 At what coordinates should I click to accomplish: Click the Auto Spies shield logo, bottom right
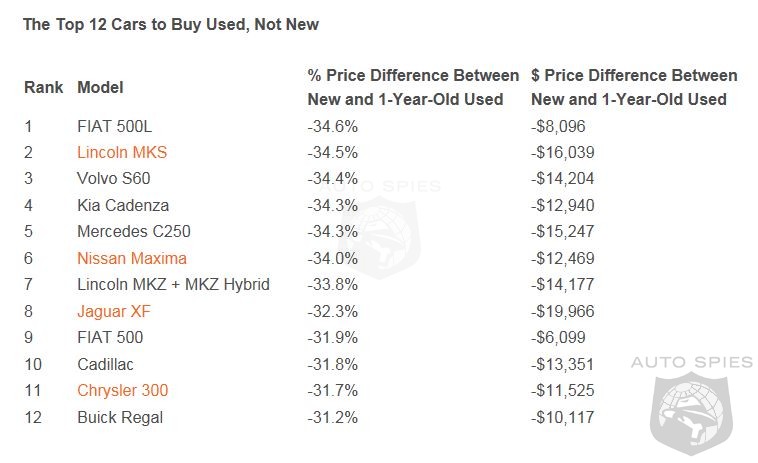click(695, 412)
